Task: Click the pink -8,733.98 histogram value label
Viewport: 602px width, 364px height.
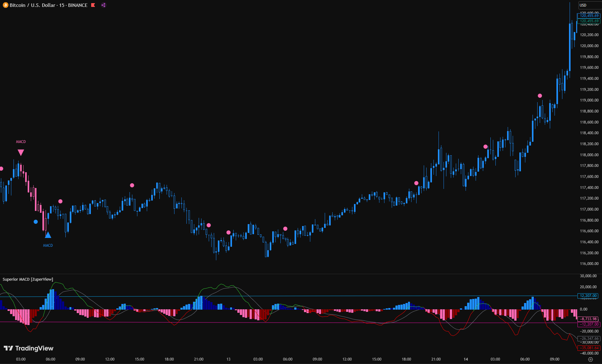Action: click(x=588, y=319)
